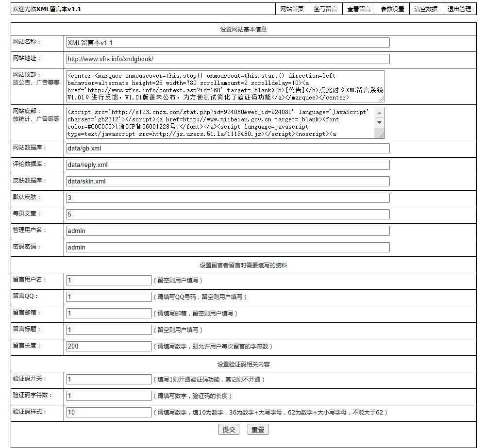Click hint text beside 留言QQ field
This screenshot has width=485, height=448.
(x=200, y=297)
